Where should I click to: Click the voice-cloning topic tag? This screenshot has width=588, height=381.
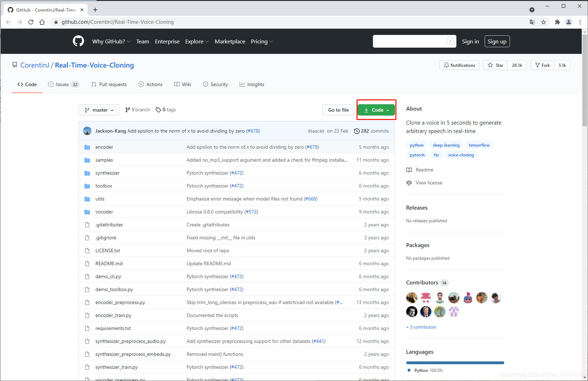click(x=461, y=155)
